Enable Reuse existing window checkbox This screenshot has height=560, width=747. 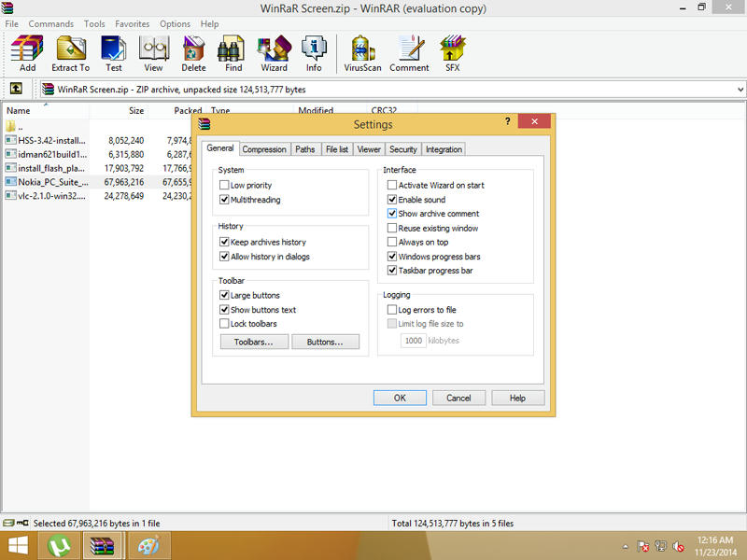[x=392, y=228]
